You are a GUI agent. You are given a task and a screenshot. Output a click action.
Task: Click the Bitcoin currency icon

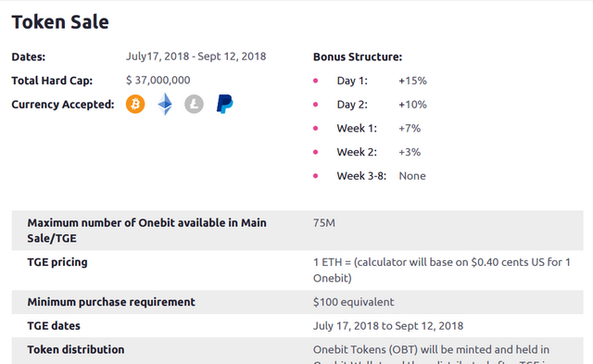135,104
